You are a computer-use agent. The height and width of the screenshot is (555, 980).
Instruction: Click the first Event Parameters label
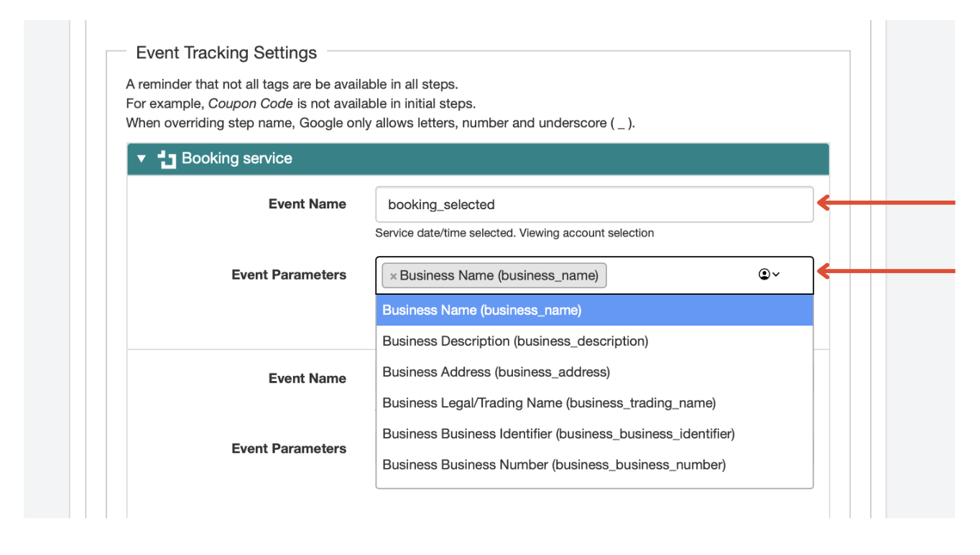(288, 275)
